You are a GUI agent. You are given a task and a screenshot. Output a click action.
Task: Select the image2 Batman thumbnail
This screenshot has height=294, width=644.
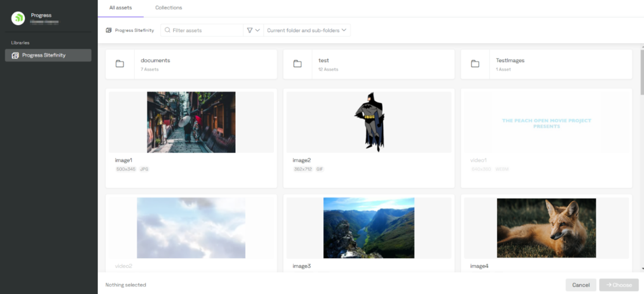(369, 122)
